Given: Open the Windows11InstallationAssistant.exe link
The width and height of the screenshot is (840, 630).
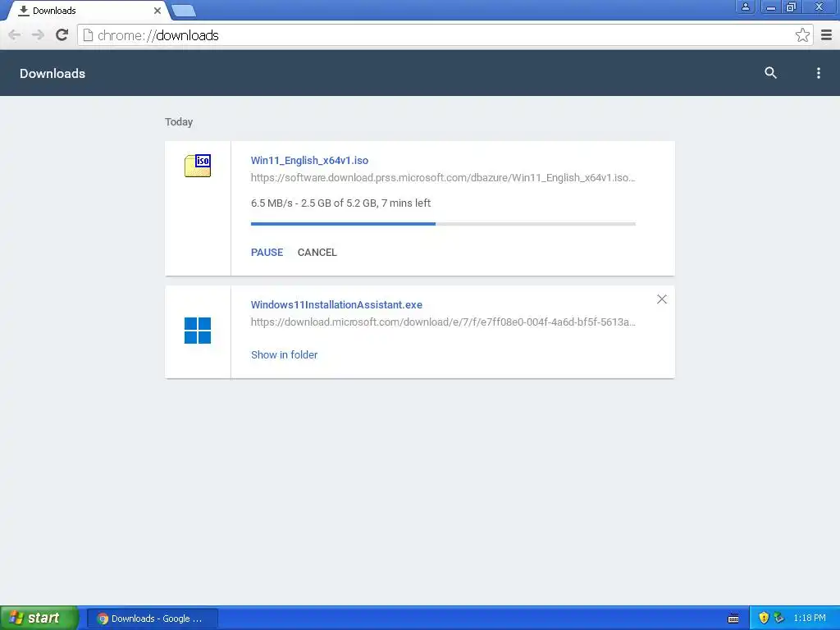Looking at the screenshot, I should click(x=336, y=305).
